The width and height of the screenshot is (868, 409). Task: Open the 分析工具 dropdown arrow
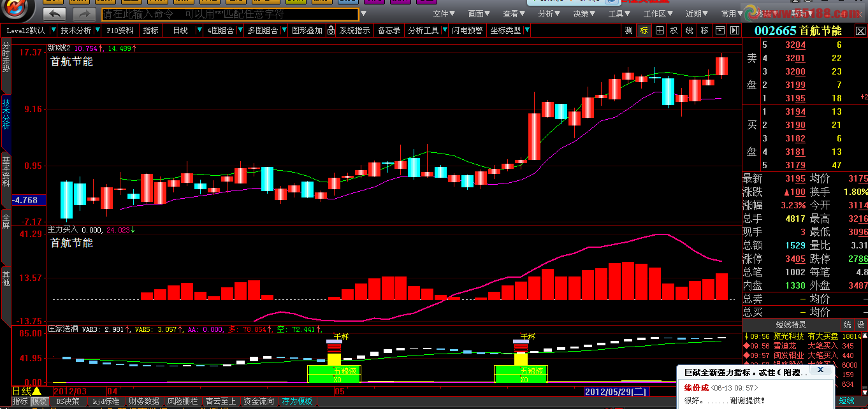tap(444, 30)
